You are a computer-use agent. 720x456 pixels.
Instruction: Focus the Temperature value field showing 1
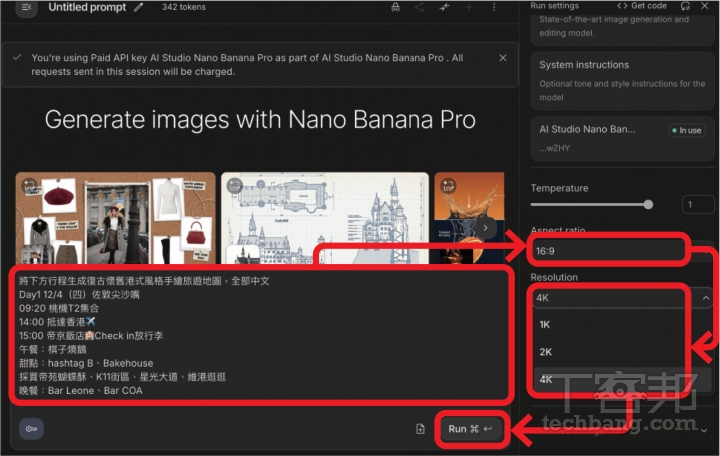click(698, 204)
